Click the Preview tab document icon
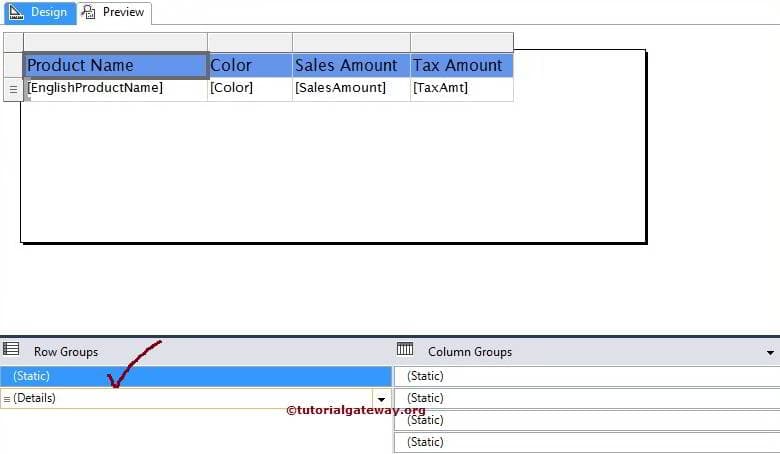The height and width of the screenshot is (454, 780). (x=89, y=12)
